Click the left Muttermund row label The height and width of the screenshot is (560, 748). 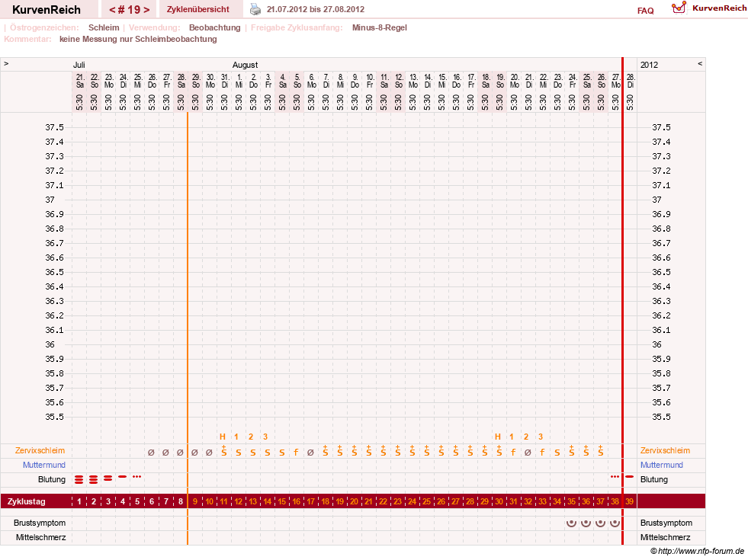click(x=44, y=465)
